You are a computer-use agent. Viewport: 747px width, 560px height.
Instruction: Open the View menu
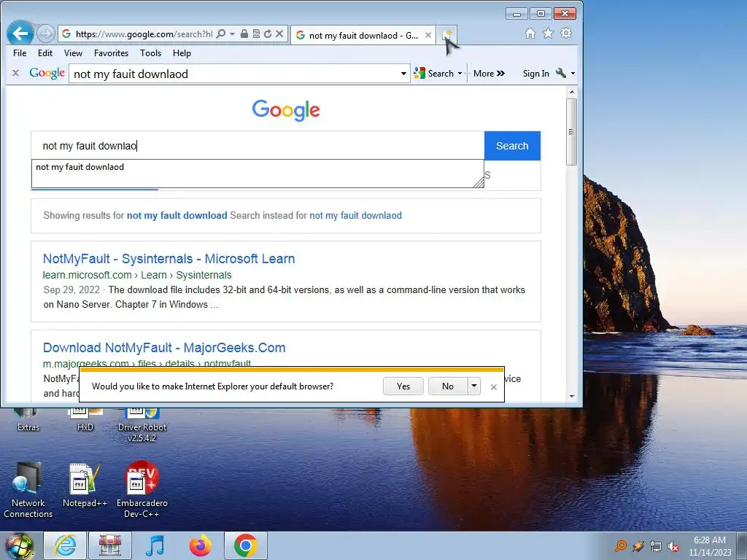coord(73,52)
